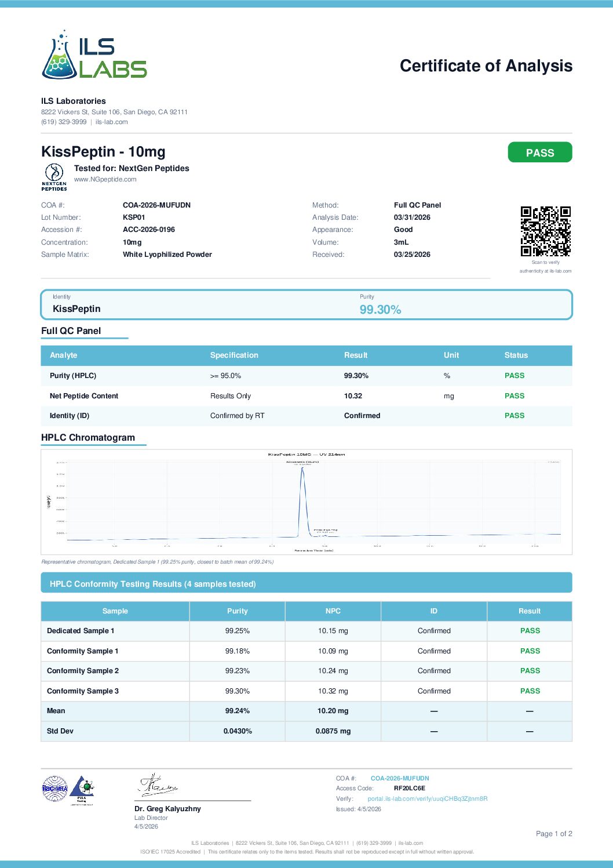Click the PJLA Testing accreditation logo

pyautogui.click(x=82, y=790)
